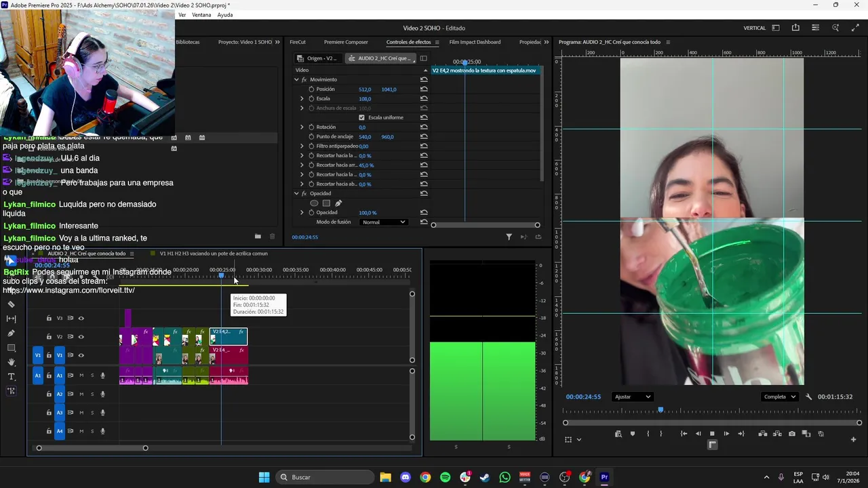This screenshot has height=488, width=868.
Task: Mute audio track A1
Action: pos(81,375)
